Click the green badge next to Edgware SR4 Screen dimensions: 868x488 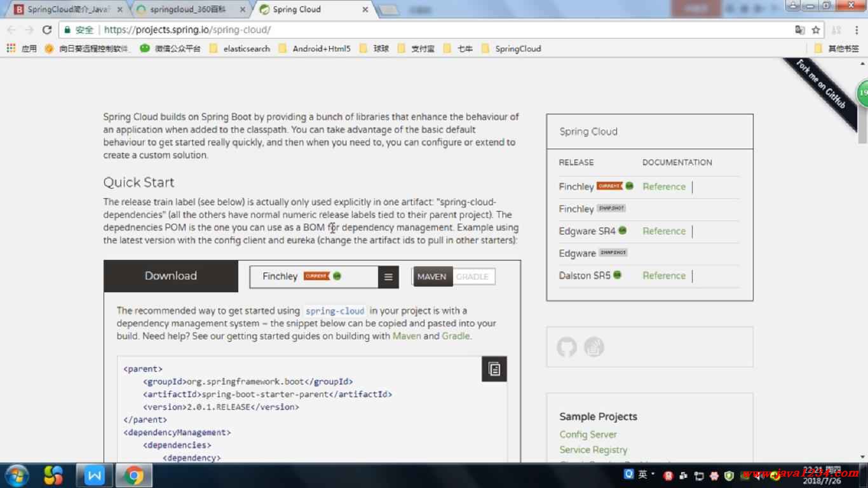click(623, 230)
